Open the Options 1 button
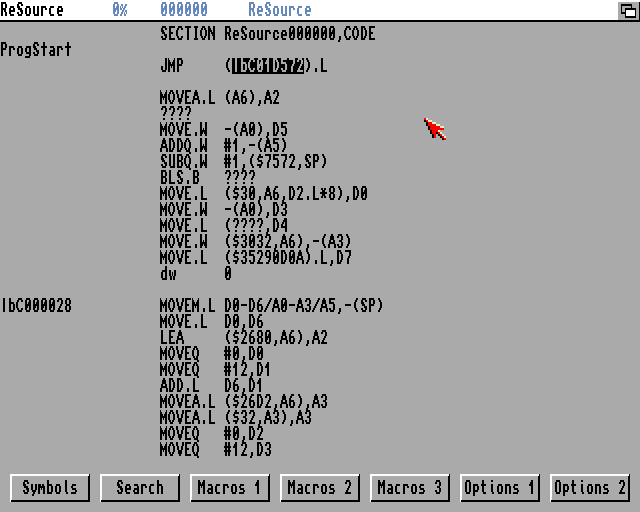640x512 pixels. [x=500, y=488]
